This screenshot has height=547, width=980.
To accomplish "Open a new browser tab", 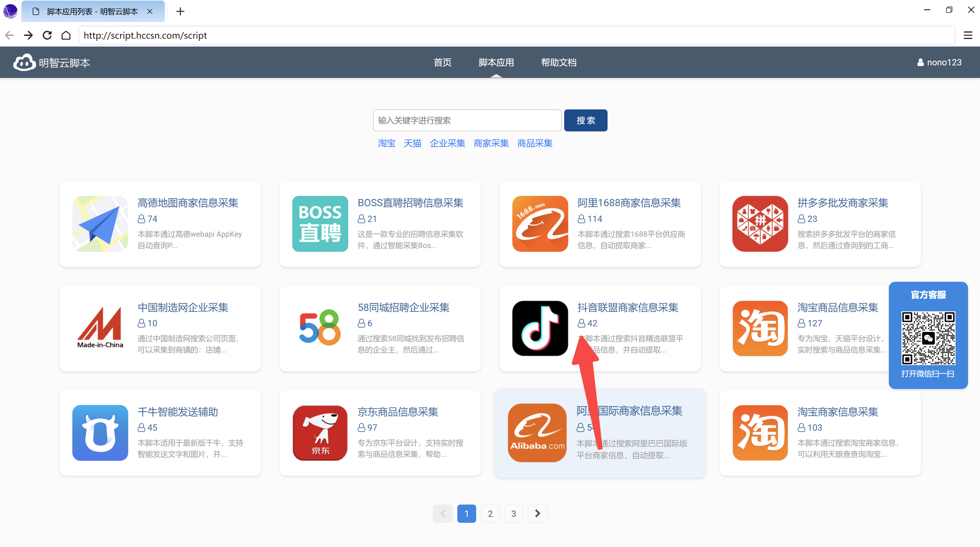I will coord(180,11).
